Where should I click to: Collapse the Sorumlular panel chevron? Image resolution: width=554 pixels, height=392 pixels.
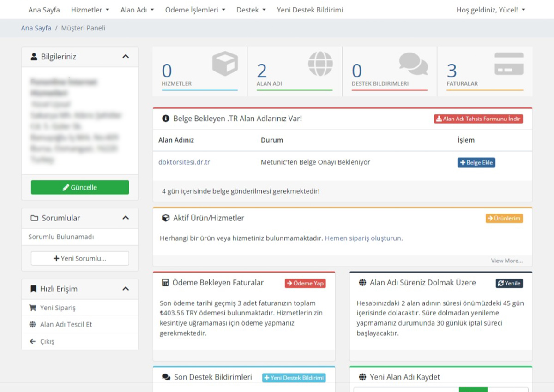(126, 218)
